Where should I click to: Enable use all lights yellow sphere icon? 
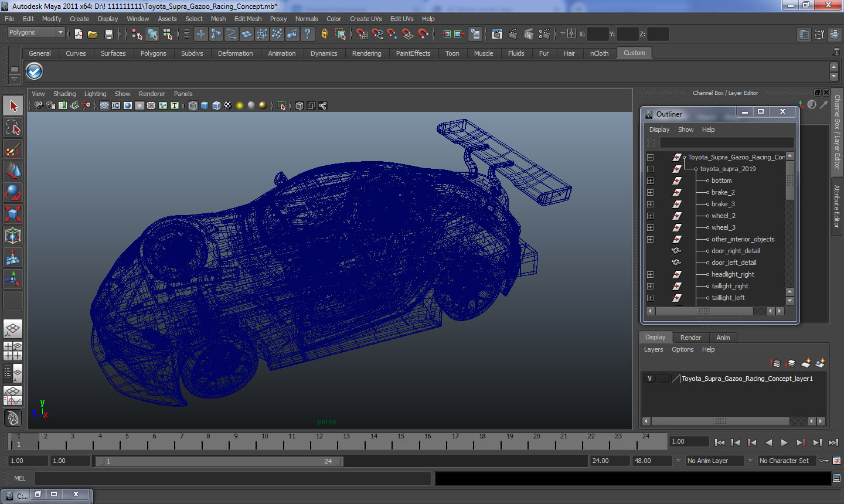pos(240,105)
